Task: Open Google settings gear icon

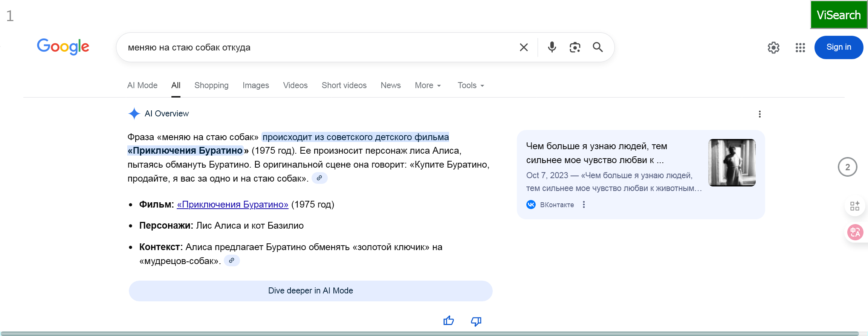Action: click(x=773, y=47)
